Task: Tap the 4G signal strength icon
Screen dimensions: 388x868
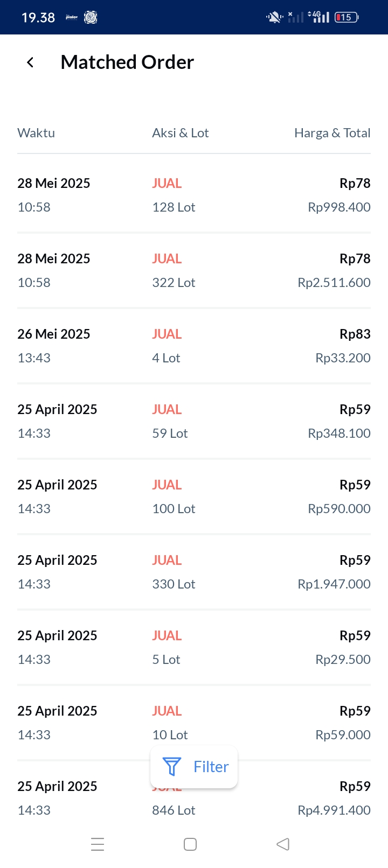Action: click(319, 17)
